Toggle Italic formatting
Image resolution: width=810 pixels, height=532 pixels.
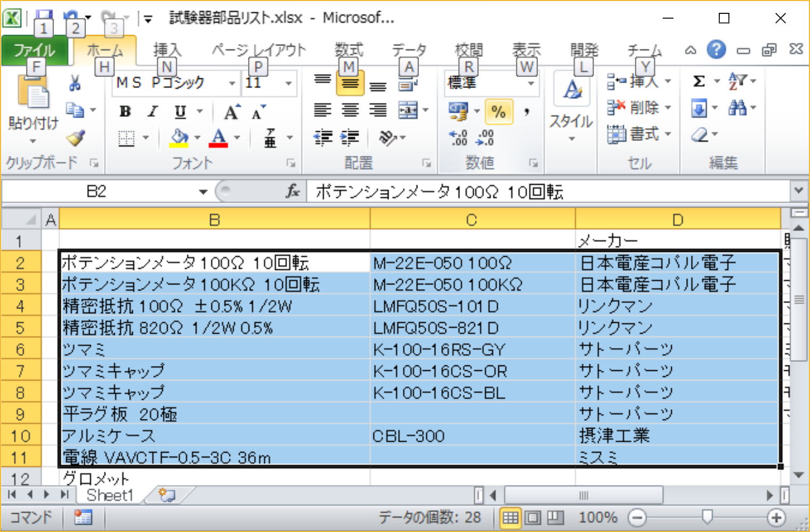point(153,112)
